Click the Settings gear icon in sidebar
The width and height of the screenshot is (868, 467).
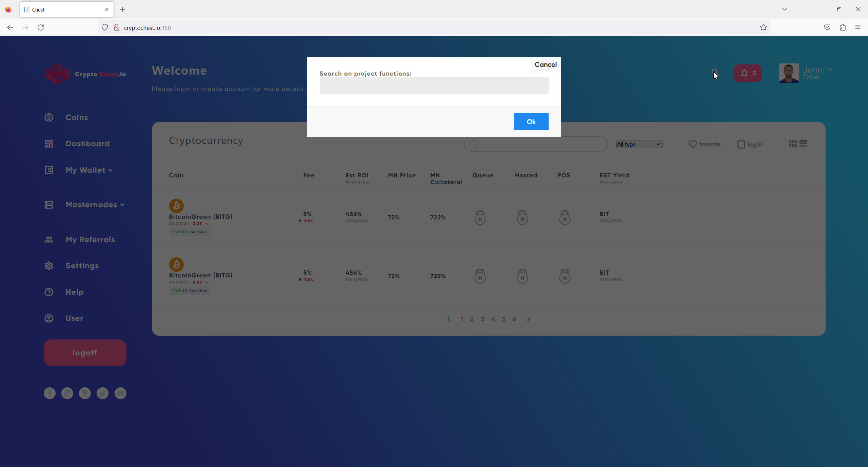(x=49, y=266)
